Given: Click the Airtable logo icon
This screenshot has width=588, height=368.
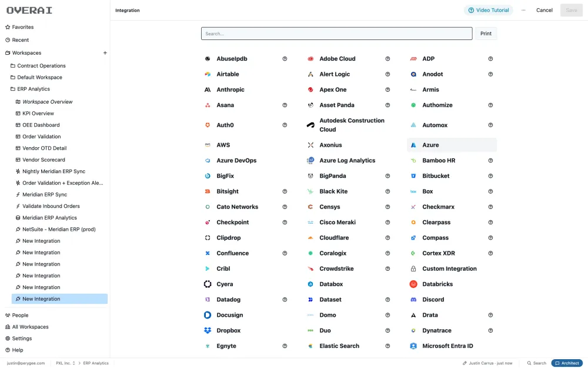Looking at the screenshot, I should click(208, 74).
